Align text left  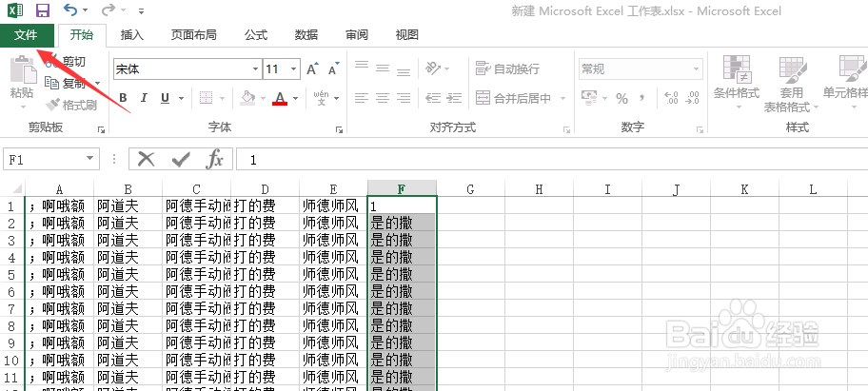click(x=362, y=98)
